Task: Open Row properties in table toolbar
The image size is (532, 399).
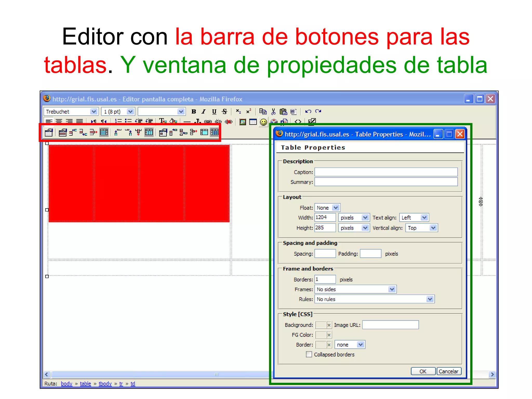Action: (63, 132)
